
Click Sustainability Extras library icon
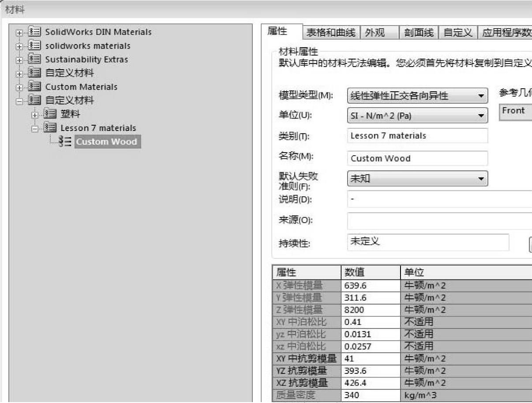point(35,60)
